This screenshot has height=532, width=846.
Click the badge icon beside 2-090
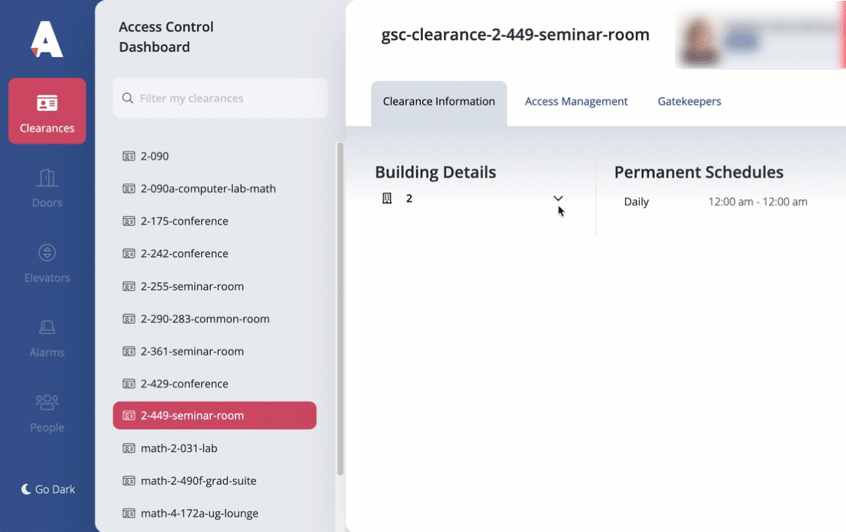128,156
